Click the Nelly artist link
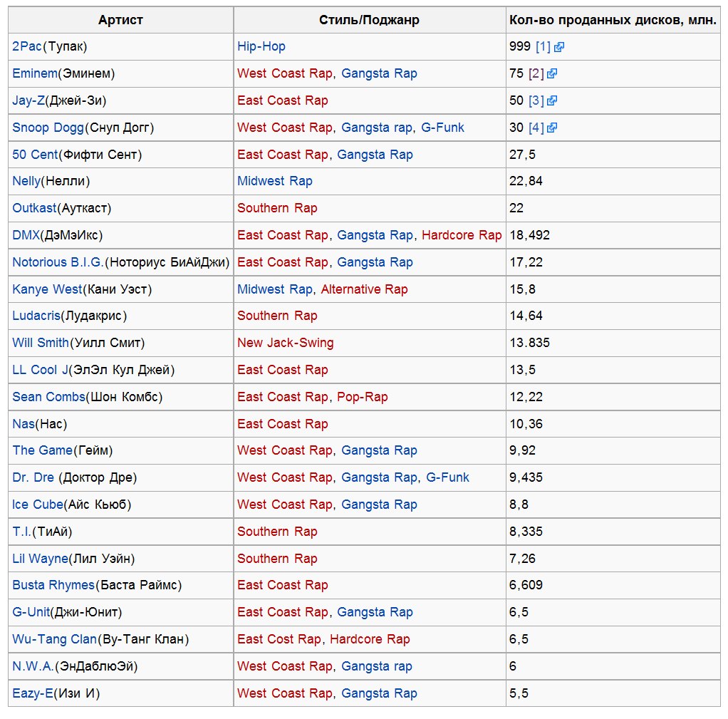Screen dimensions: 728x719 (x=26, y=181)
